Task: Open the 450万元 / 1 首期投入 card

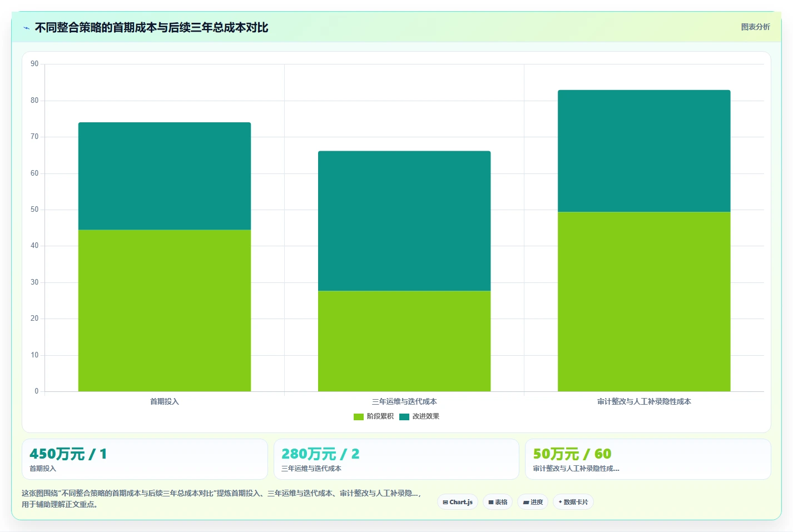Action: pos(145,459)
